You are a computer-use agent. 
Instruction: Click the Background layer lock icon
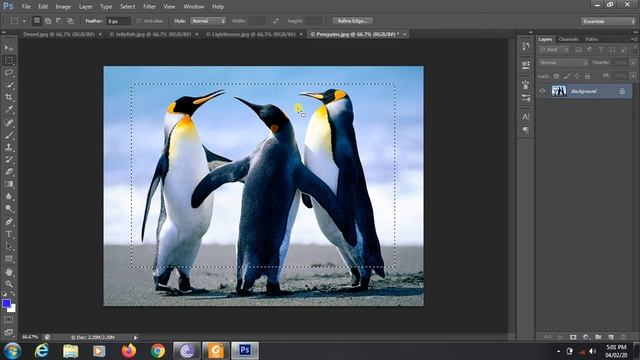622,91
